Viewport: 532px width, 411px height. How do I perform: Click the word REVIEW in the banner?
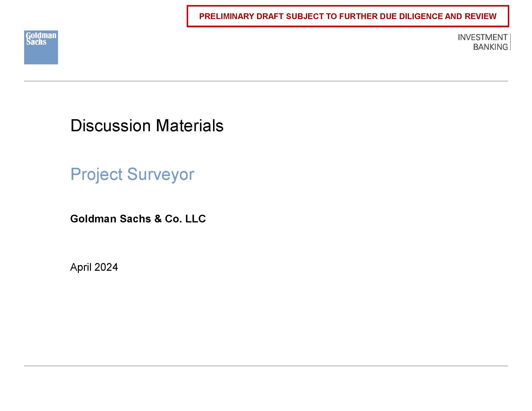click(x=480, y=16)
